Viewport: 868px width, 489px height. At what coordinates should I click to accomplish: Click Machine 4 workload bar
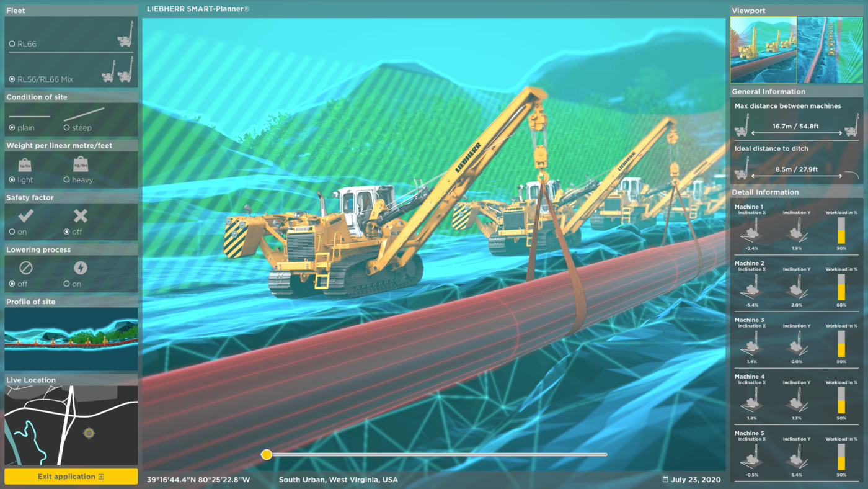click(x=841, y=401)
